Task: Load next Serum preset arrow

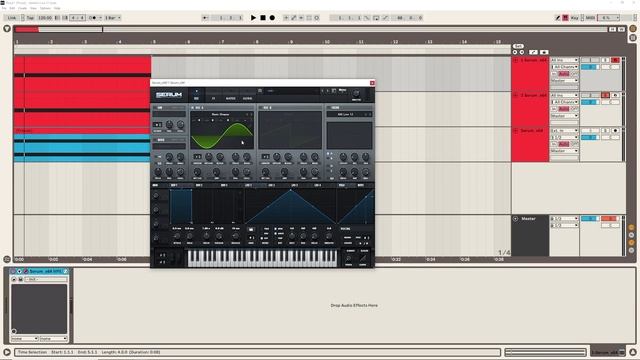Action: (327, 91)
